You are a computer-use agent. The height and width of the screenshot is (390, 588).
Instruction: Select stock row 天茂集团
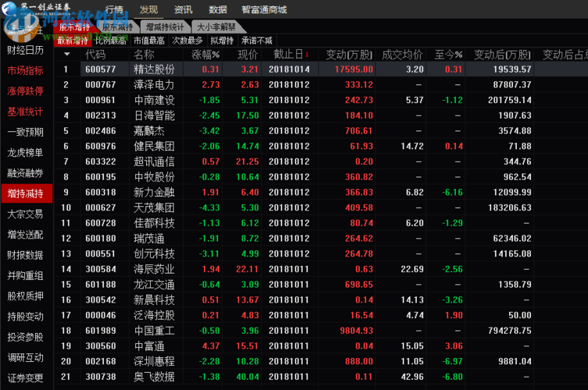(x=321, y=207)
